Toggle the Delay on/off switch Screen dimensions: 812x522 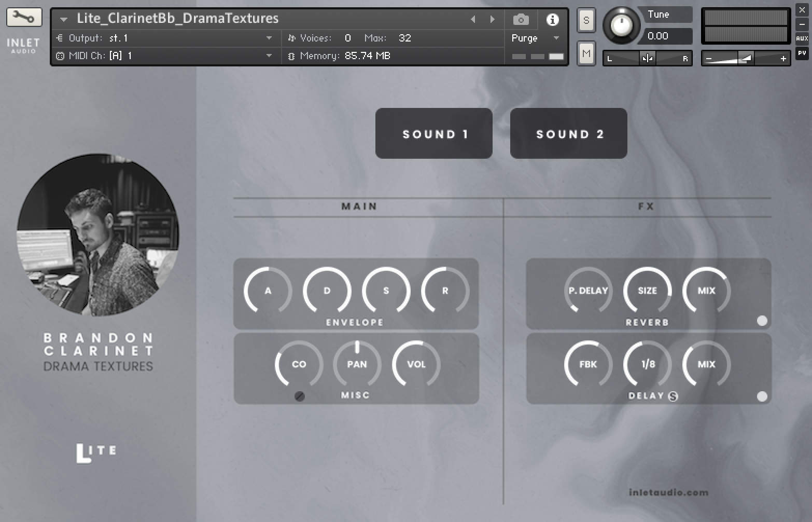(762, 396)
